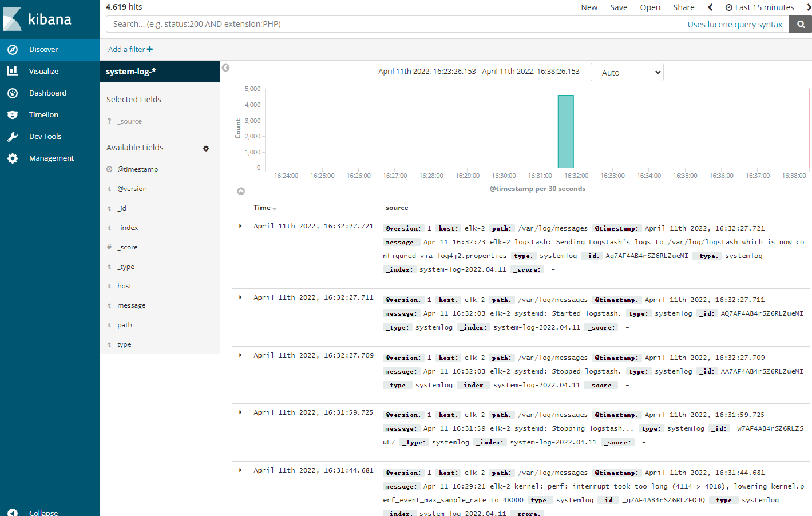Image resolution: width=812 pixels, height=516 pixels.
Task: Collapse the field list sidebar arrow
Action: [x=225, y=68]
